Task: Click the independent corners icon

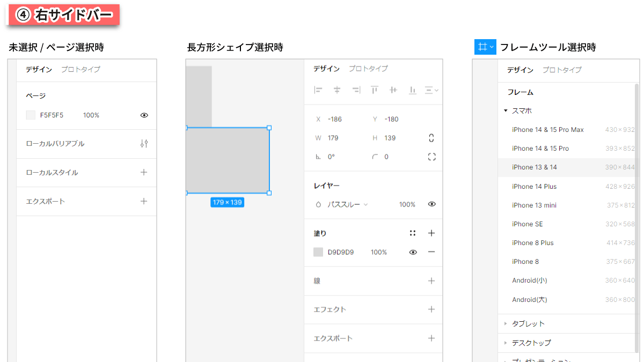Action: pos(431,157)
